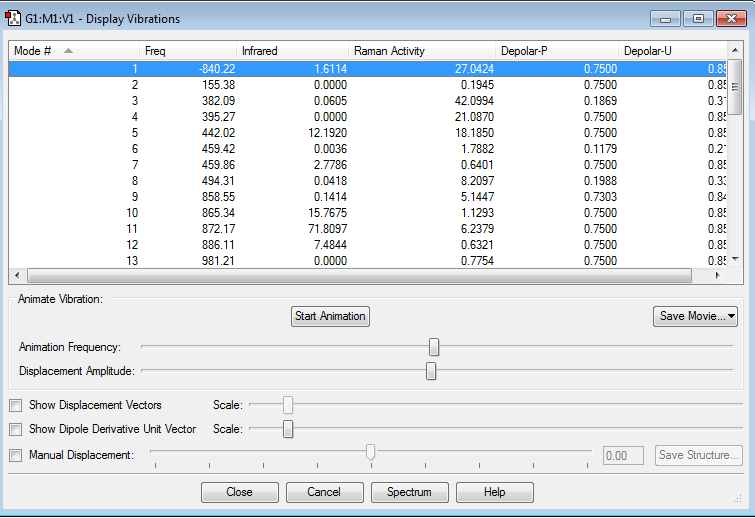This screenshot has height=518, width=755.
Task: Select mode 13 with frequency 981.21
Action: point(367,260)
